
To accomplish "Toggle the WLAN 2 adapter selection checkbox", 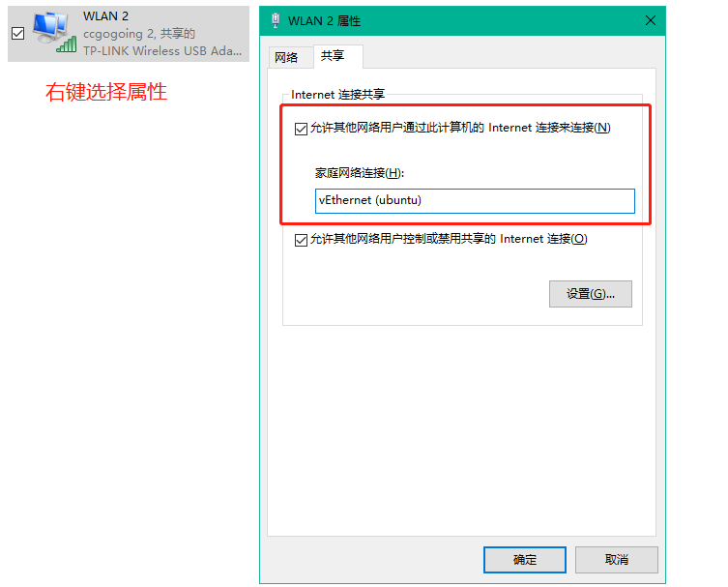I will (18, 34).
